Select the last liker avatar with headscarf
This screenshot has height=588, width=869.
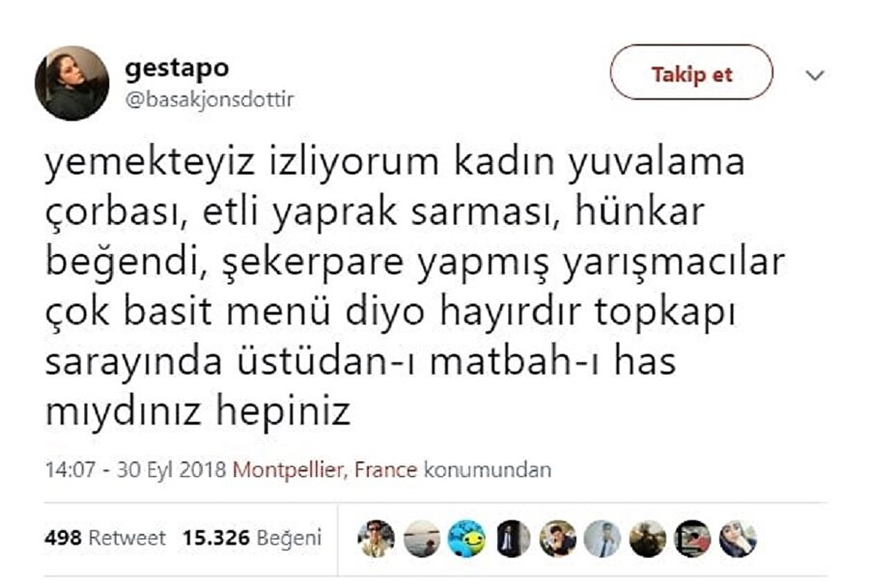(738, 538)
